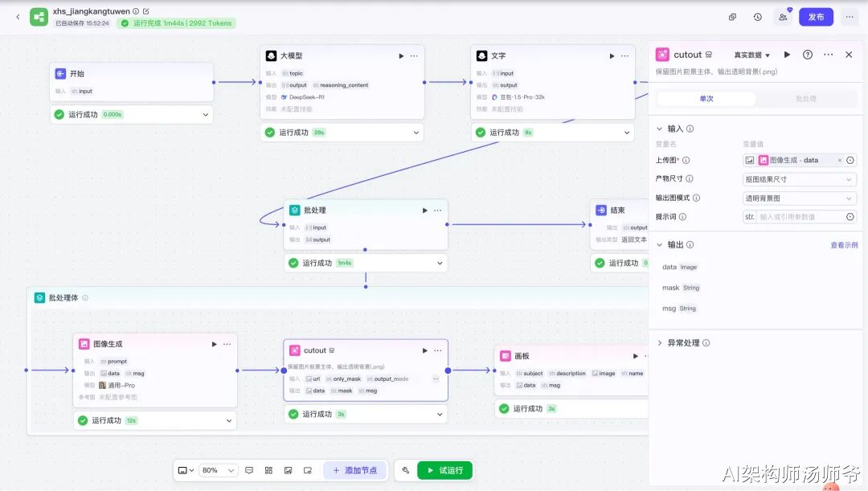
Task: Toggle minimap icon in bottom toolbar
Action: (307, 471)
